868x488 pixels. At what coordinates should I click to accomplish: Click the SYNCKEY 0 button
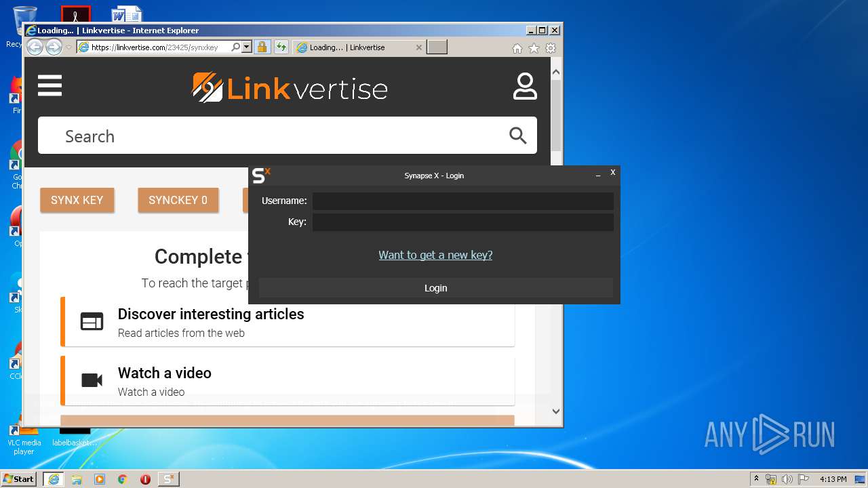[178, 200]
